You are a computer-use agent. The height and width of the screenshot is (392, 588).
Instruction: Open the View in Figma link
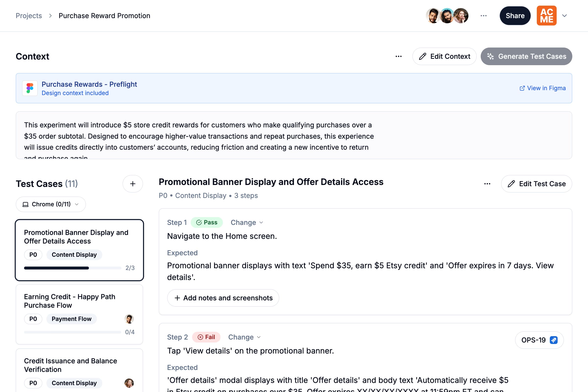click(x=542, y=88)
